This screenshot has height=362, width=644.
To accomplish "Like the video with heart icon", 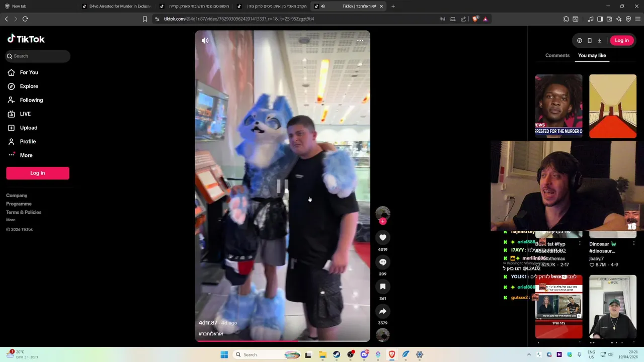I will (383, 237).
